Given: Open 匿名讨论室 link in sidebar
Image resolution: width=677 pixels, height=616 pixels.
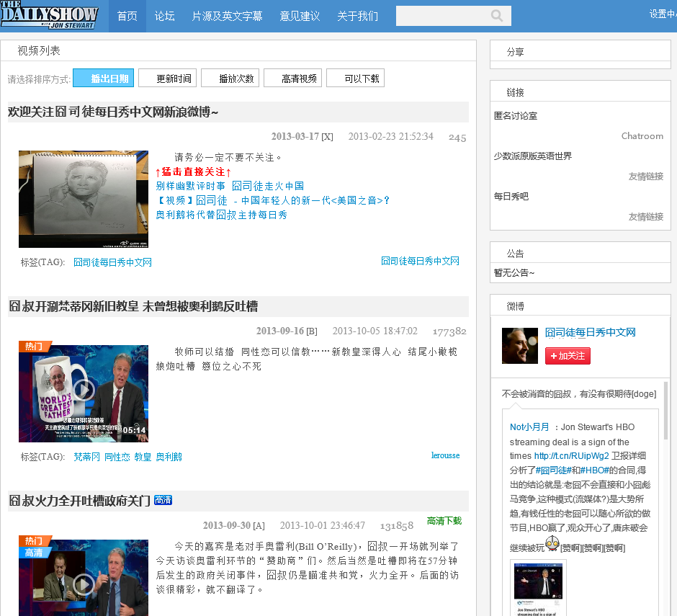Looking at the screenshot, I should click(x=516, y=116).
